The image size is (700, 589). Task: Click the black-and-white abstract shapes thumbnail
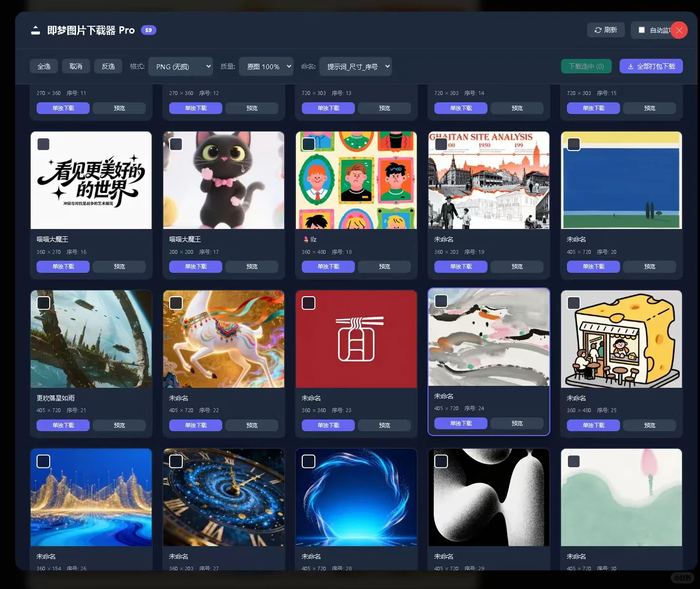(489, 497)
